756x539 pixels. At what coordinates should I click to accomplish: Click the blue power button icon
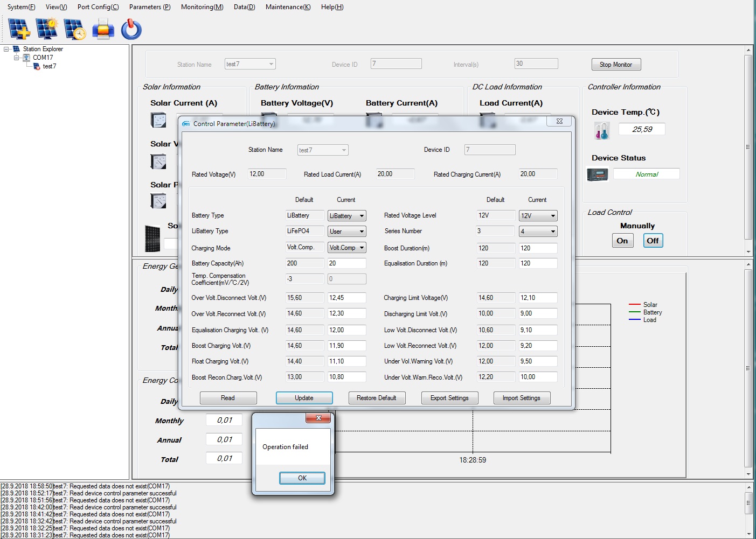tap(131, 29)
